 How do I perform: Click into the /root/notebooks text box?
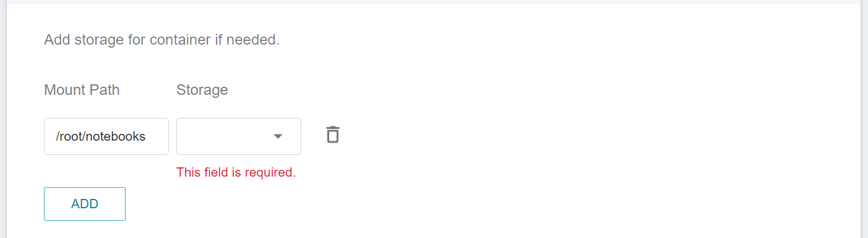tap(106, 136)
